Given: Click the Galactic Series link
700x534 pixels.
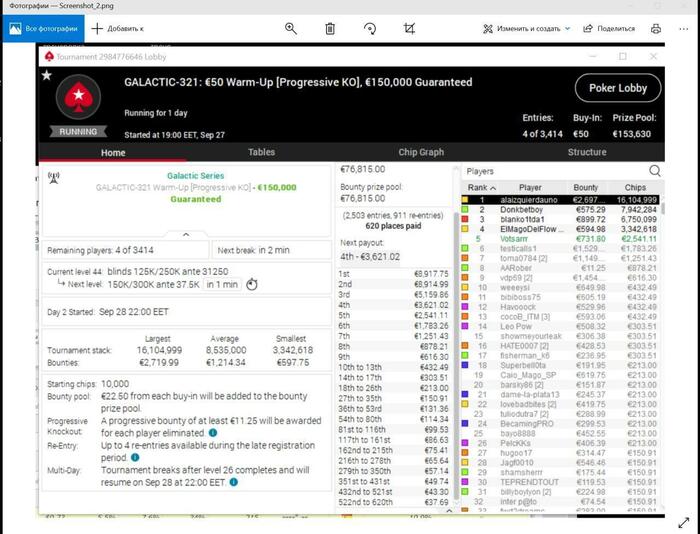Looking at the screenshot, I should (x=196, y=175).
